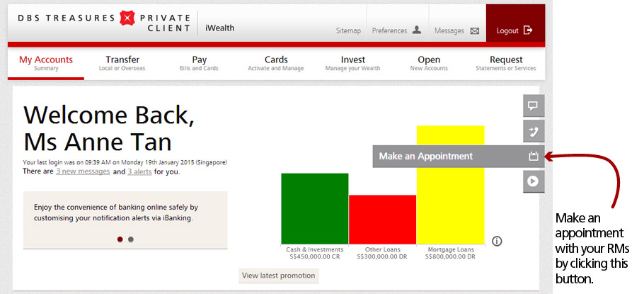Click the S$800,000.00 DR amount
This screenshot has width=644, height=294.
tap(451, 256)
